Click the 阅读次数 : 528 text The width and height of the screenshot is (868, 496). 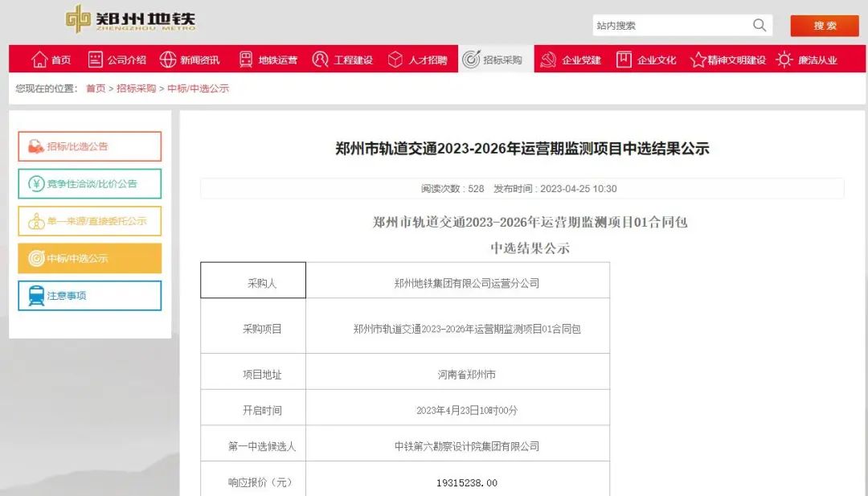[452, 189]
